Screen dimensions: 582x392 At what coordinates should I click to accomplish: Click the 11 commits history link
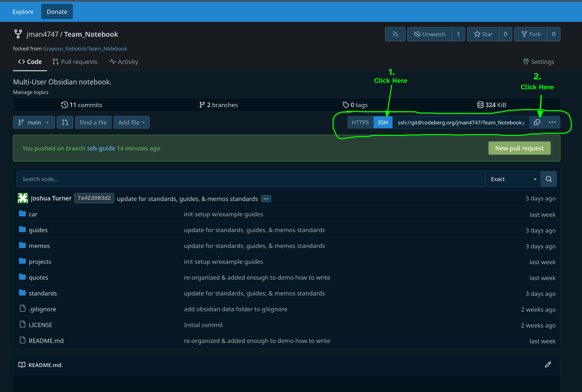81,105
